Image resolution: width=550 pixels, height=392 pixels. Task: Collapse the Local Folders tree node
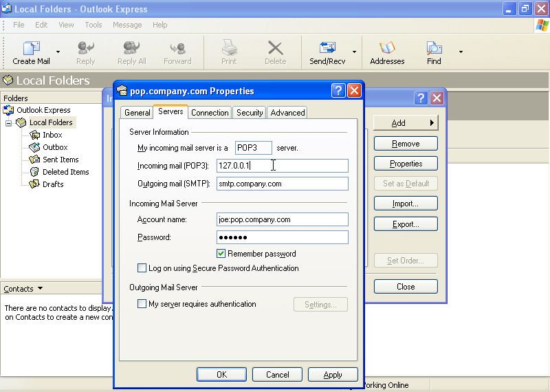(8, 123)
